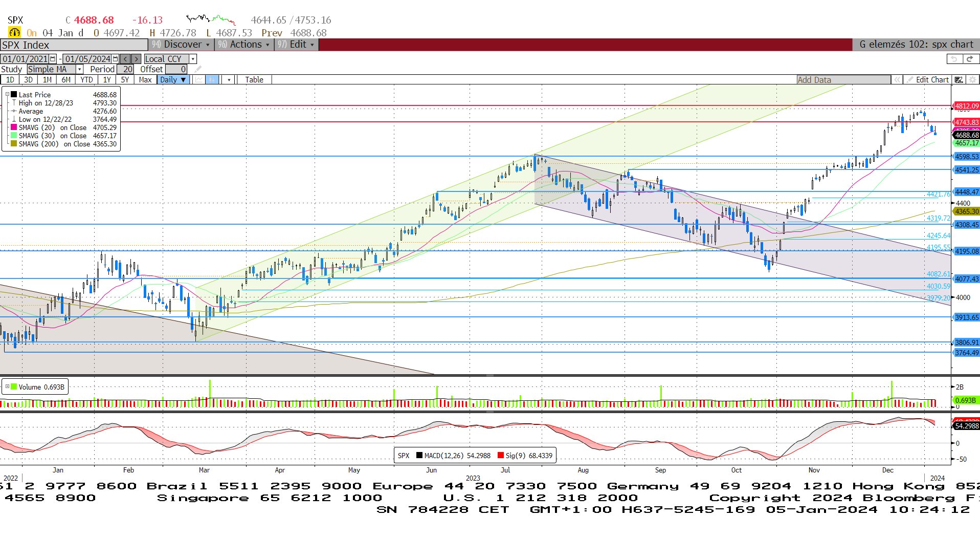Click the 4598.53 blue level label

point(966,157)
